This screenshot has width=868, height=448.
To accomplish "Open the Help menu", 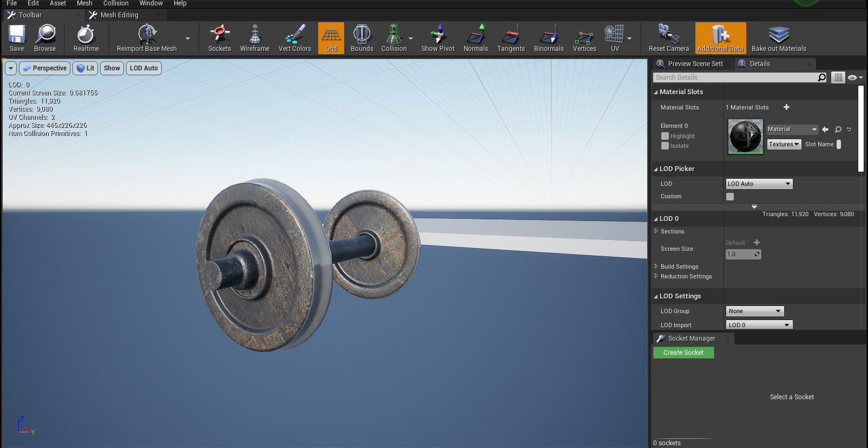I will 180,3.
